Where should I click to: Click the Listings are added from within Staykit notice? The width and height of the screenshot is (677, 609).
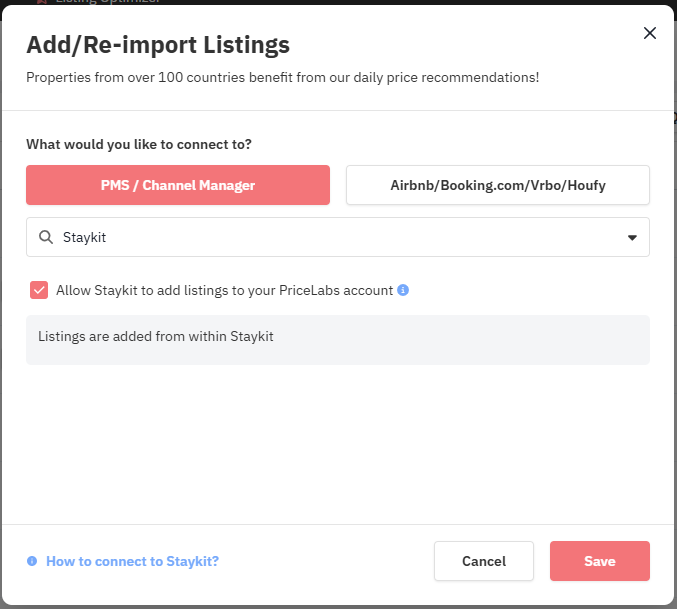[338, 340]
